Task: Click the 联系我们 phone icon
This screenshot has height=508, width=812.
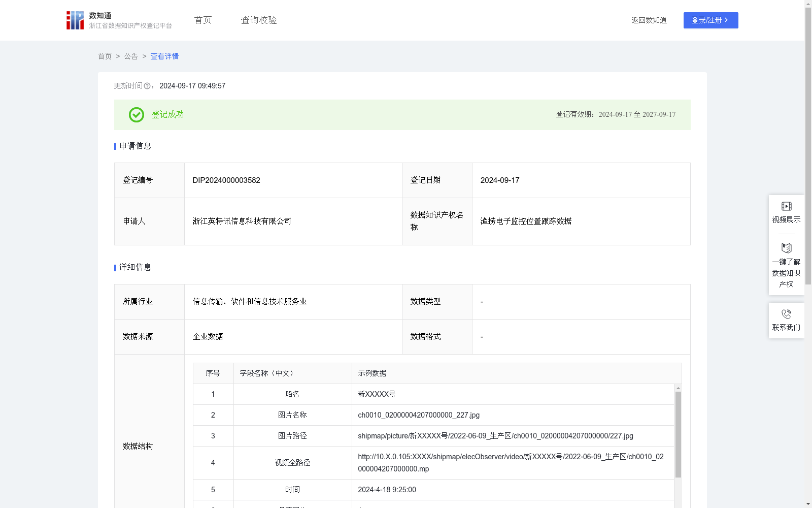Action: point(786,314)
